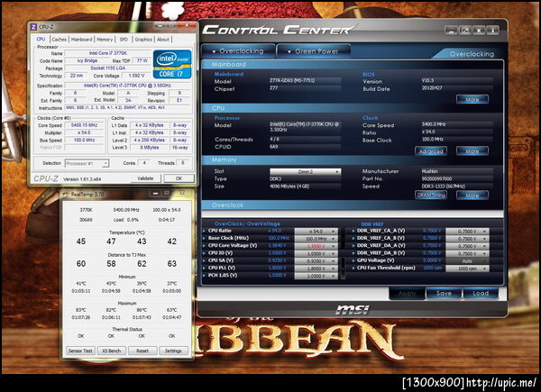Click the 45 temperature reading in RealTemp
Screen dimensions: 541x392
pyautogui.click(x=81, y=242)
